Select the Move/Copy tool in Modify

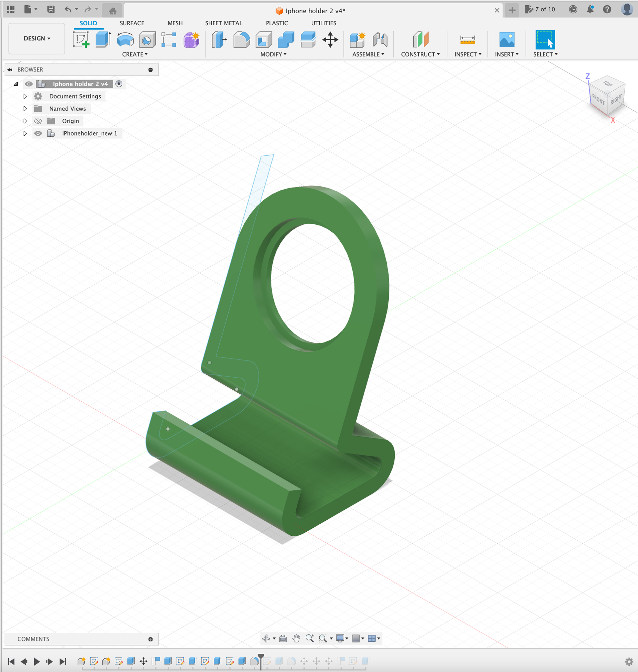point(330,40)
